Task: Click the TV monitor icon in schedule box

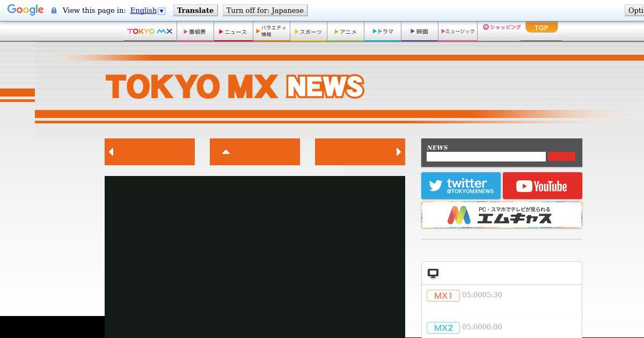Action: pyautogui.click(x=433, y=274)
